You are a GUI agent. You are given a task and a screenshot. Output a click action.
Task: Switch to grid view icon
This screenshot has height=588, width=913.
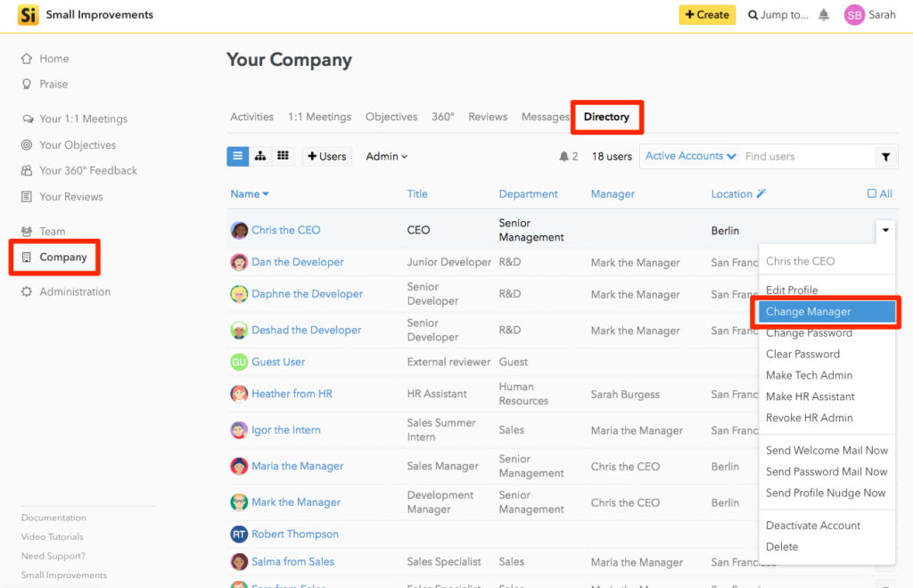tap(283, 156)
